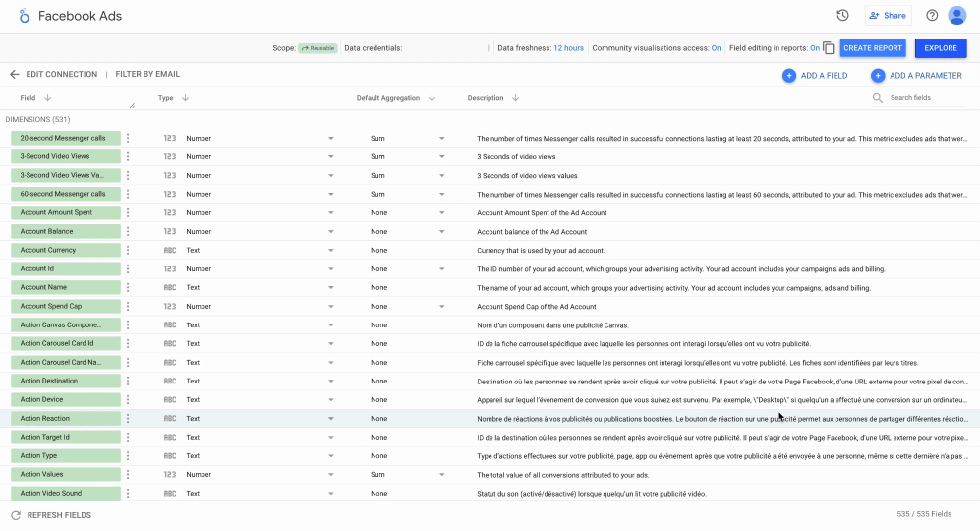Open the version history clock icon
This screenshot has width=980, height=531.
842,16
